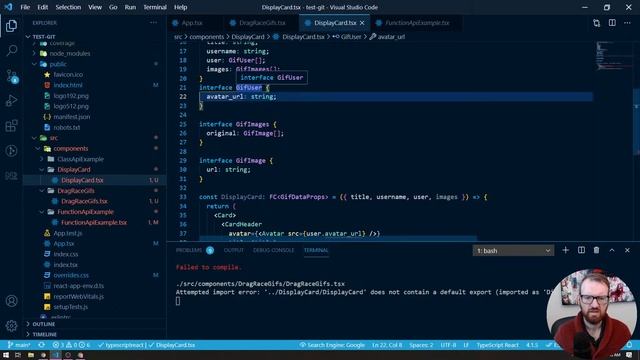Open the Extensions view
The width and height of the screenshot is (640, 360).
11,125
